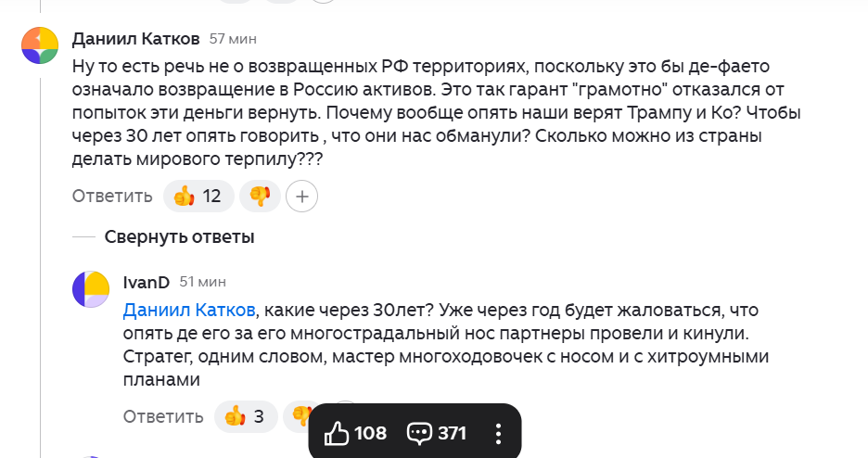Click the 371 comments counter

452,433
